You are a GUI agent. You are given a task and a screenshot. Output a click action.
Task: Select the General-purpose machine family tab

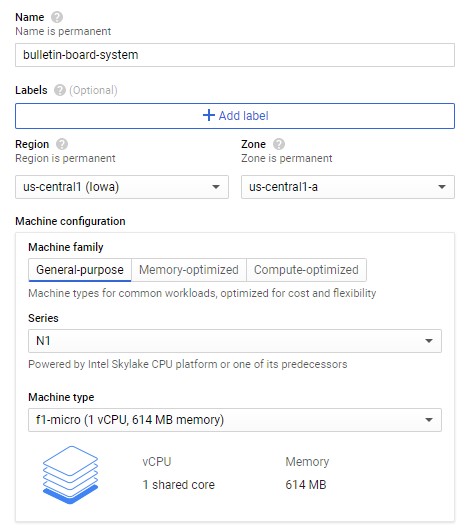coord(80,270)
